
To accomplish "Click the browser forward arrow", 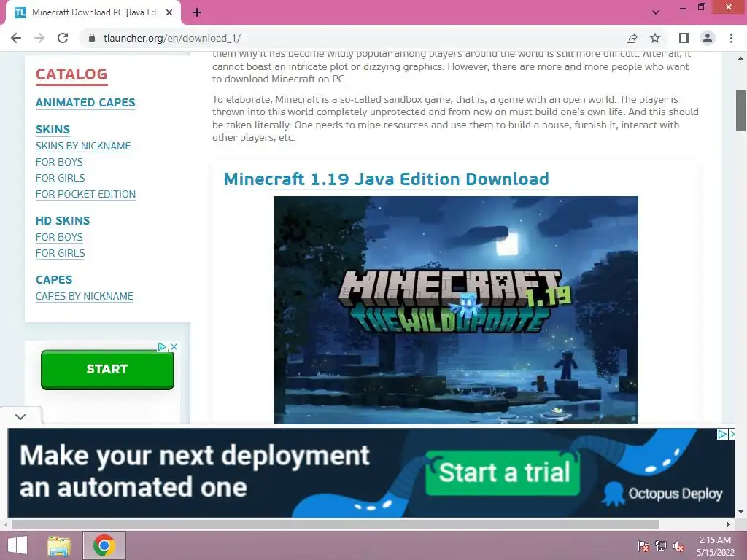I will point(39,38).
